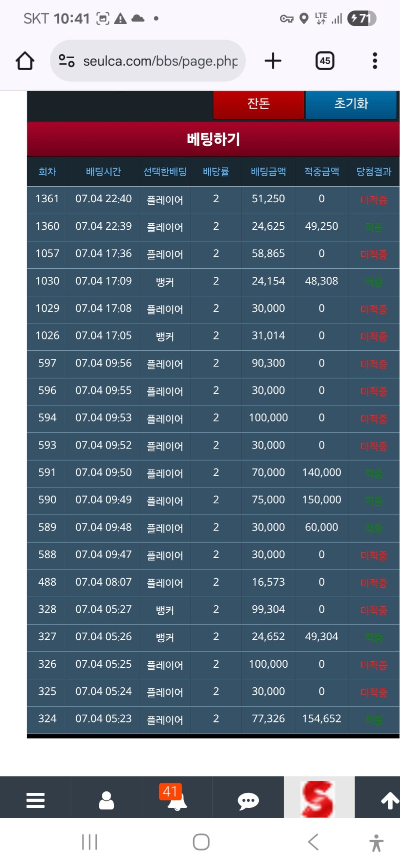This screenshot has height=868, width=400.
Task: Click bet time 07.04 09:47
Action: [x=103, y=555]
